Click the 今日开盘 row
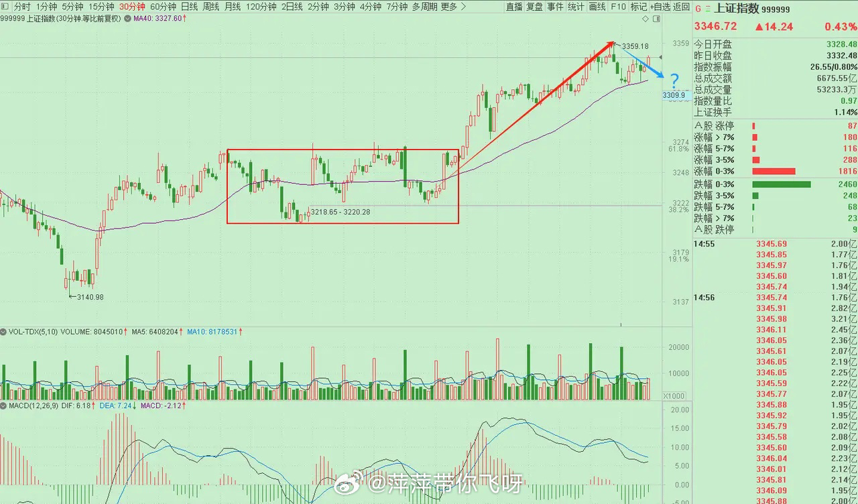 point(776,44)
